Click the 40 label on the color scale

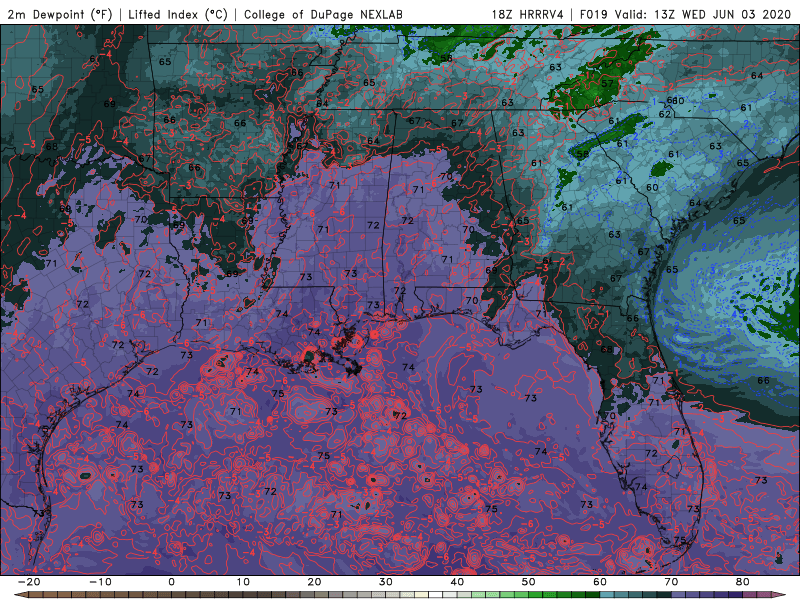coord(457,582)
